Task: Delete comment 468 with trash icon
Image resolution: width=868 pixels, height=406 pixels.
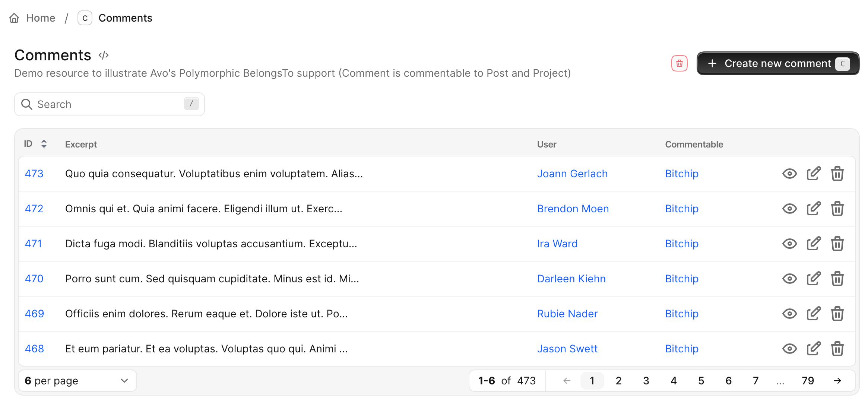Action: click(837, 349)
